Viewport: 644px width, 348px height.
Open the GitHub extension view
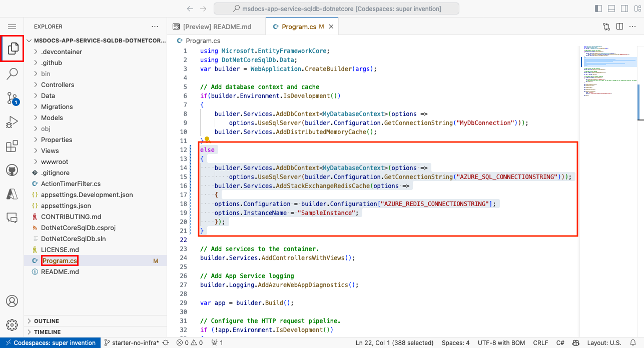tap(12, 169)
